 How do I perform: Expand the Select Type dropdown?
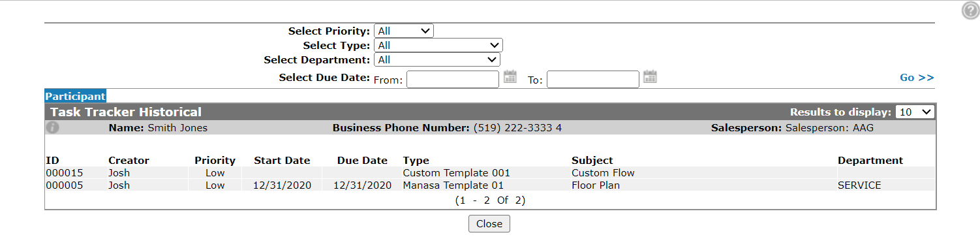[438, 45]
